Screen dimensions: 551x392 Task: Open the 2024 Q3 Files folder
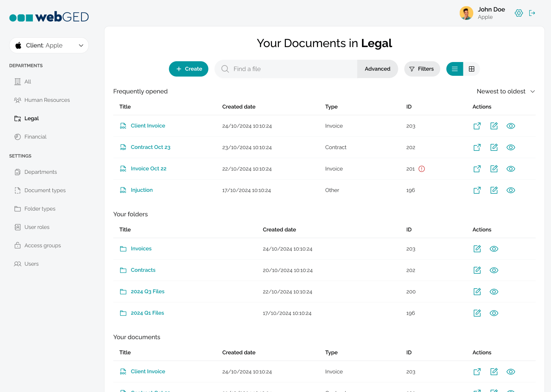(x=148, y=291)
